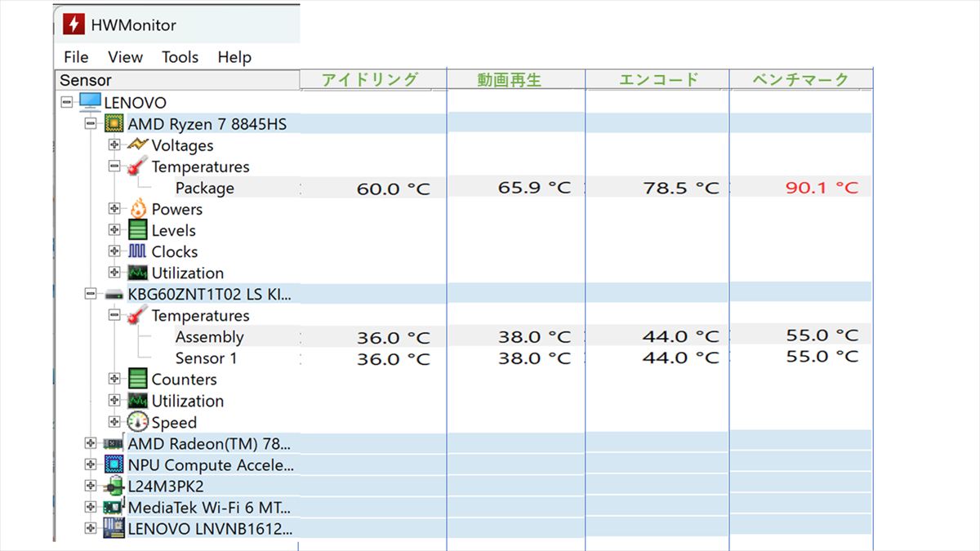
Task: Click the Clocks waveform icon
Action: [x=138, y=251]
